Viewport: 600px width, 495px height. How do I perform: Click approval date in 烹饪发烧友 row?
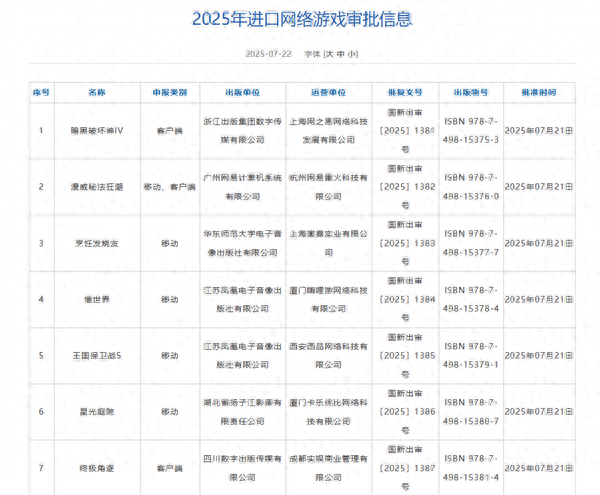tap(539, 243)
